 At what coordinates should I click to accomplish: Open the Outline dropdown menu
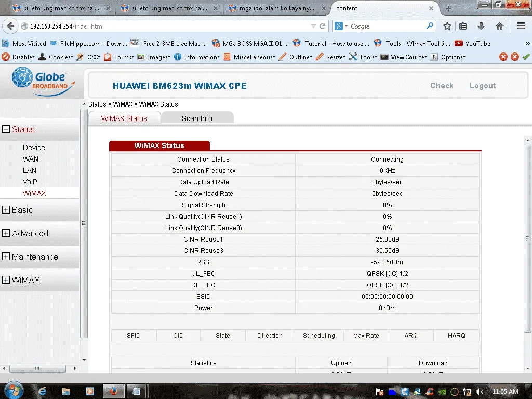[295, 57]
